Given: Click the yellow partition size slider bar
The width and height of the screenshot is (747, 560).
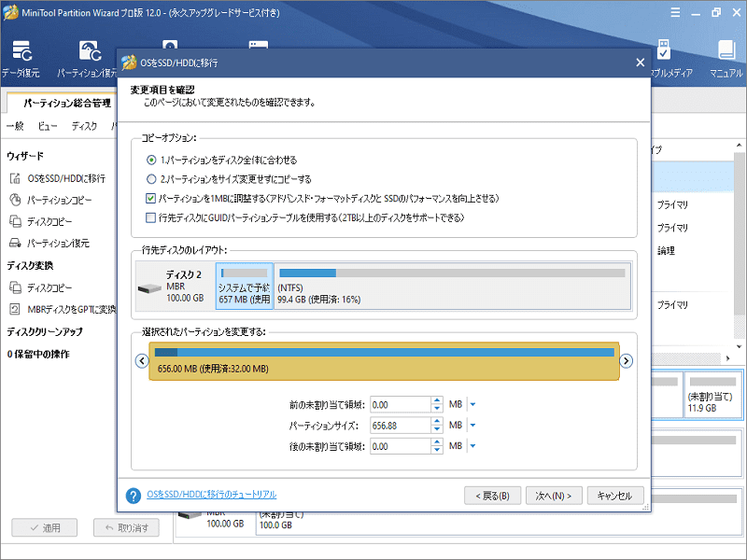Looking at the screenshot, I should 384,361.
